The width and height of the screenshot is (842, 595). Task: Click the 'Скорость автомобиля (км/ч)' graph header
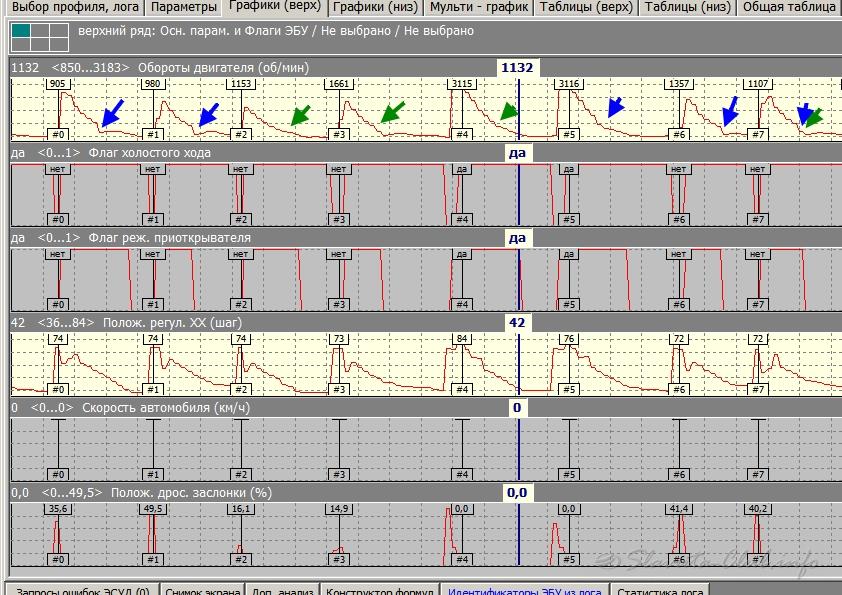click(x=165, y=408)
